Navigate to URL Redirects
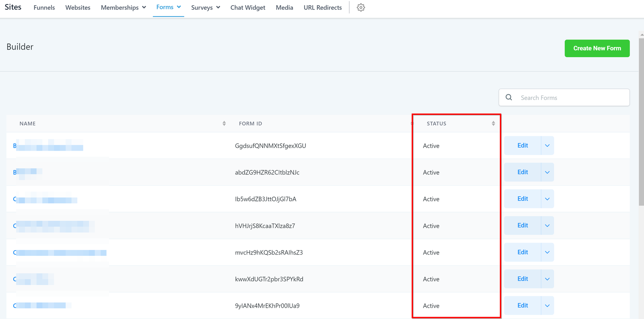The image size is (644, 319). coord(322,8)
